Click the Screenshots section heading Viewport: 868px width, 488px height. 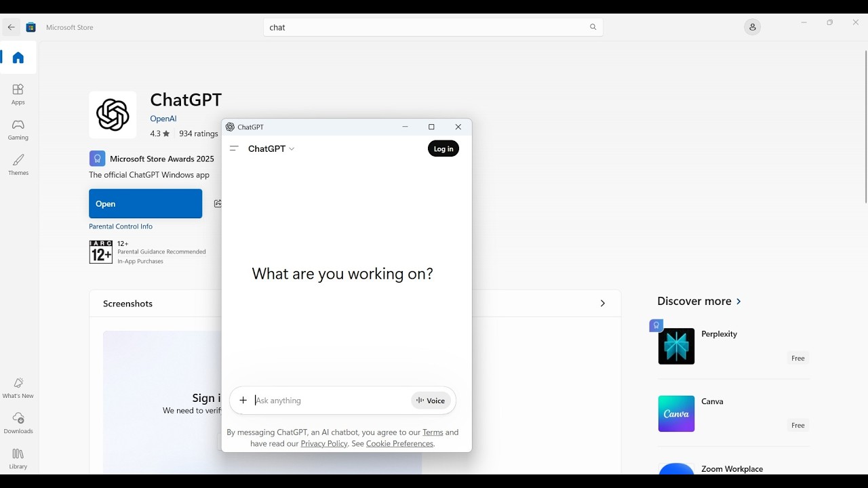[128, 304]
